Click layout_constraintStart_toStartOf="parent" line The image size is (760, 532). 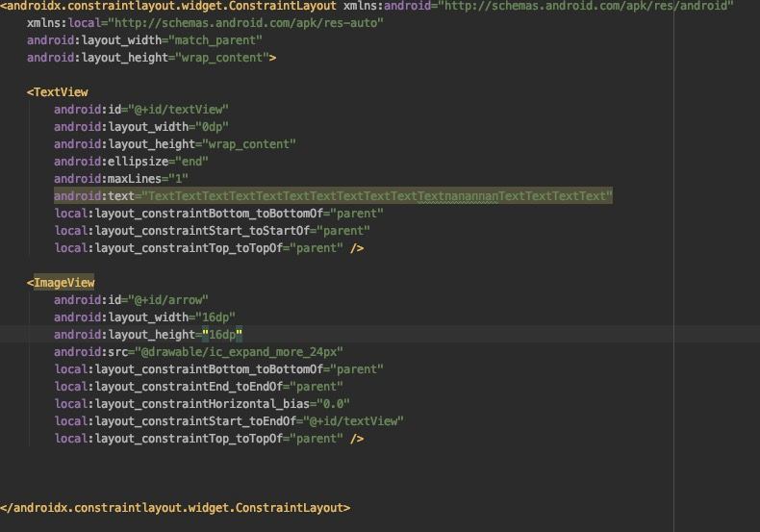point(212,231)
